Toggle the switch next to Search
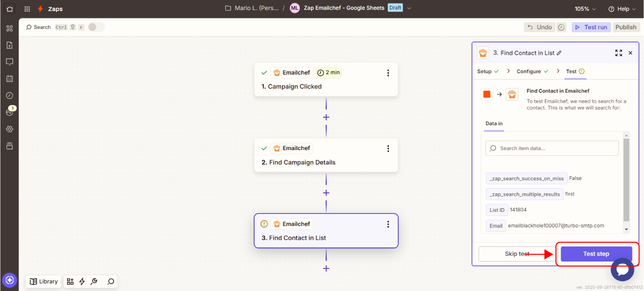 tap(96, 27)
